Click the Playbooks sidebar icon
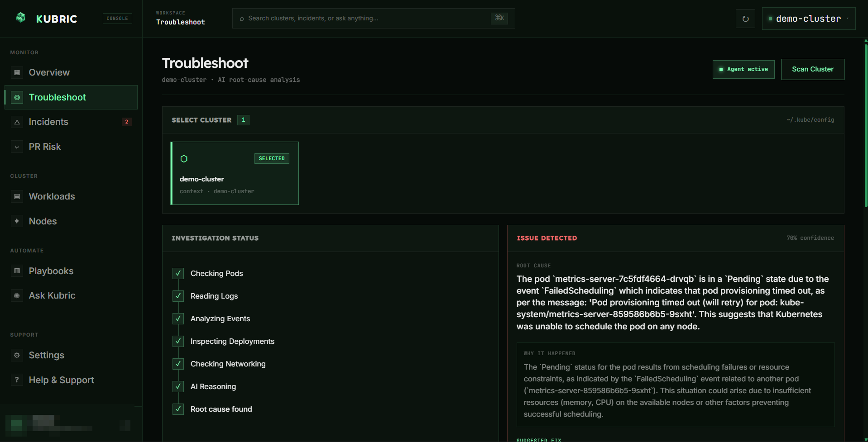This screenshot has width=868, height=442. 17,271
